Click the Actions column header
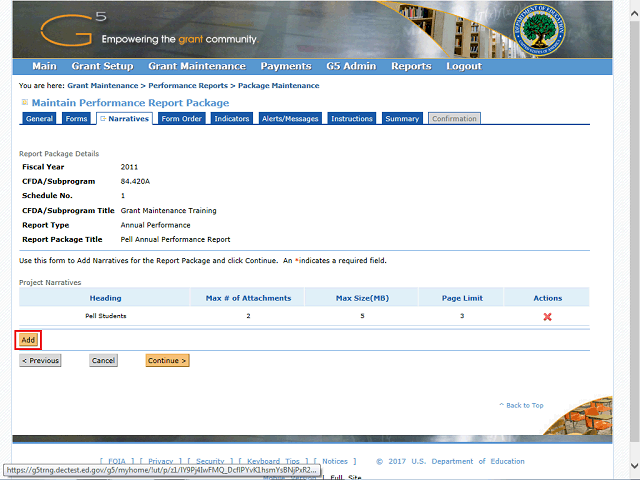The width and height of the screenshot is (640, 480). tap(548, 298)
